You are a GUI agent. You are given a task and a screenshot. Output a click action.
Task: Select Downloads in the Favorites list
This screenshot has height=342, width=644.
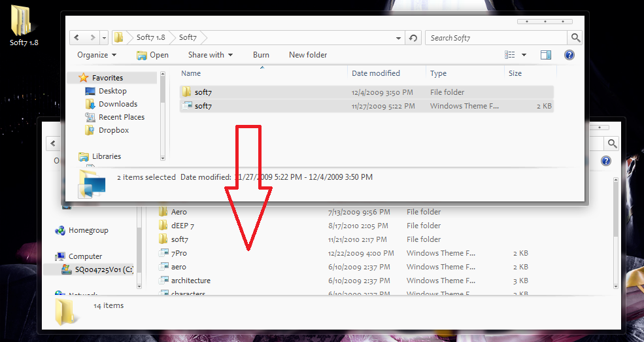point(118,104)
